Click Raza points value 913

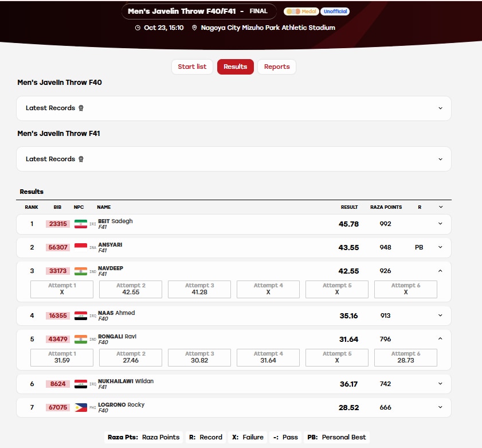(x=386, y=315)
